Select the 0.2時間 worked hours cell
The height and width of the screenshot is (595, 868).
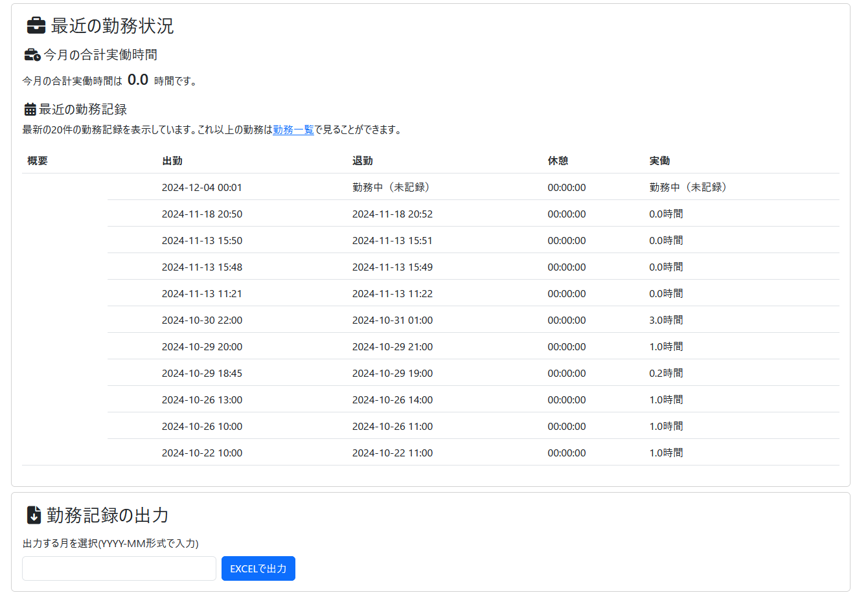coord(666,374)
